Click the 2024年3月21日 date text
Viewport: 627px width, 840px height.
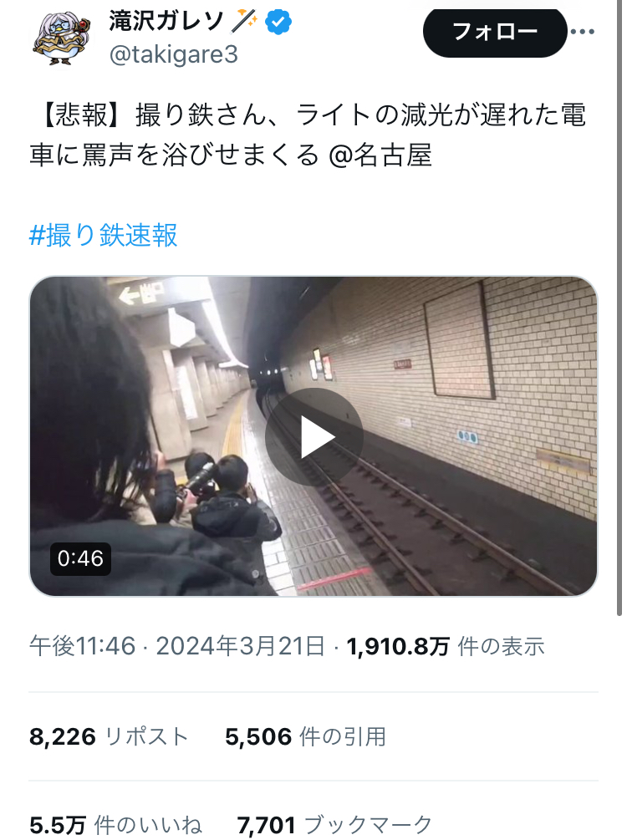(x=240, y=646)
